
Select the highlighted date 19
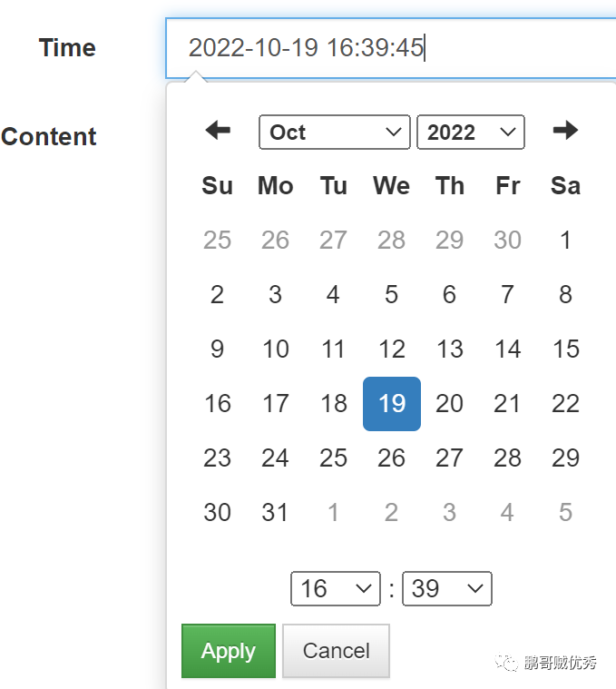click(391, 404)
